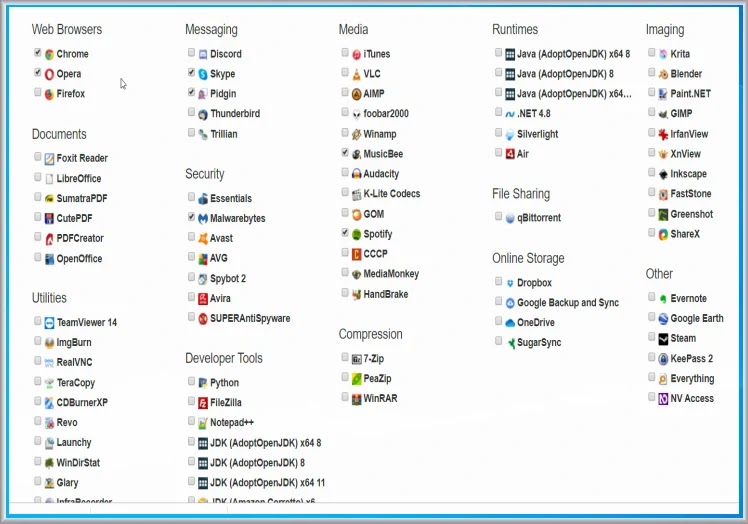Click the JDK (AdoptOpenJDK) x64 11 label

coord(268,483)
